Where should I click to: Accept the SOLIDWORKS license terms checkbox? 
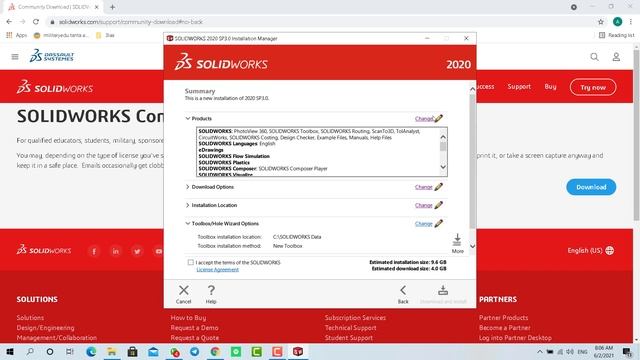point(191,262)
